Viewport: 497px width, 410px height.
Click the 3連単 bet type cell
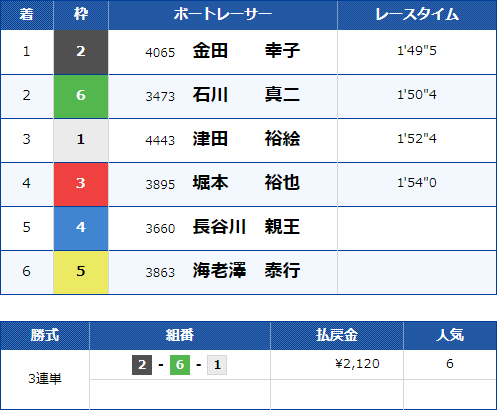coord(45,379)
